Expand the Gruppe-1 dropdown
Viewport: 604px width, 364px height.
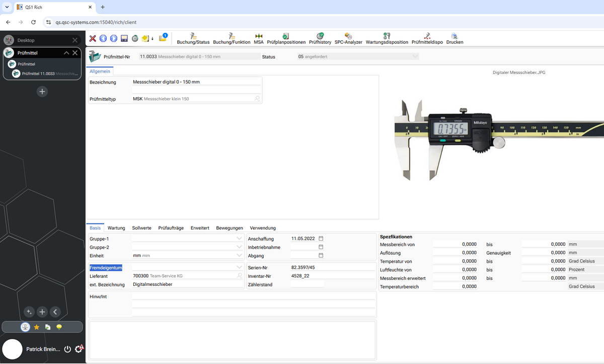tap(239, 239)
